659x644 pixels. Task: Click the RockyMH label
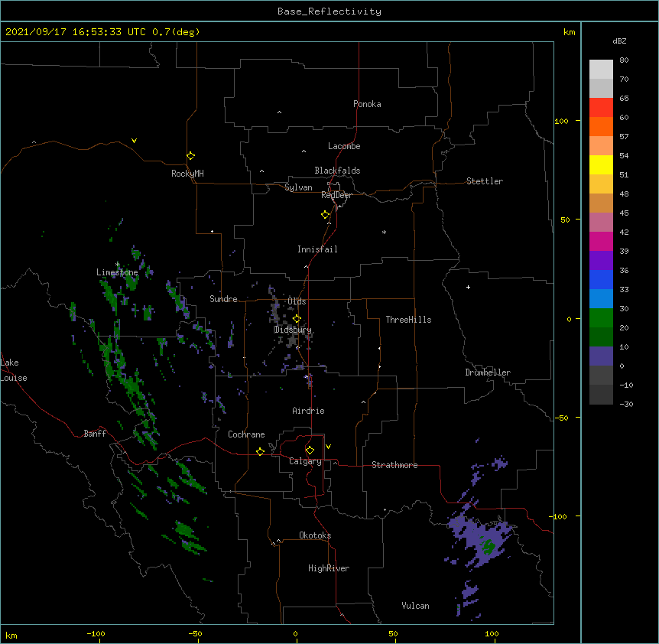coord(187,174)
